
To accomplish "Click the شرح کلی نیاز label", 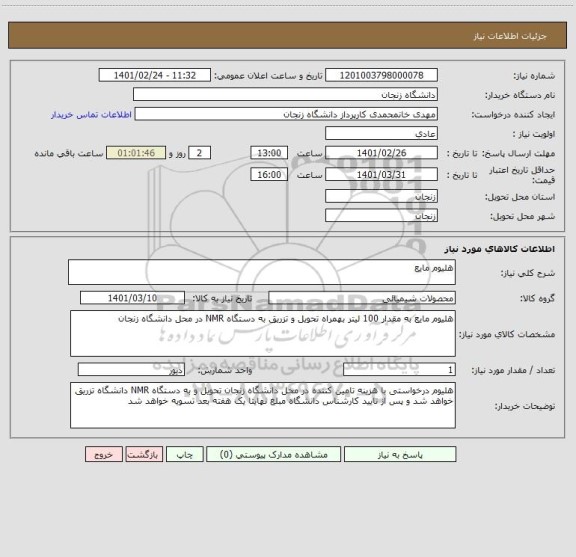I will [x=528, y=273].
